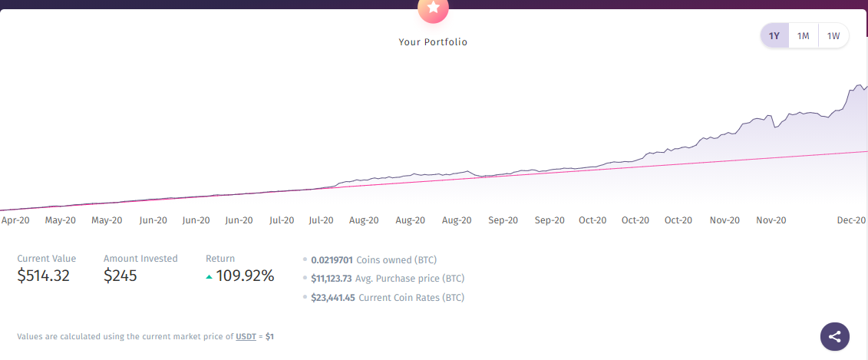
Task: Click the 109.92% return figure
Action: pos(245,276)
